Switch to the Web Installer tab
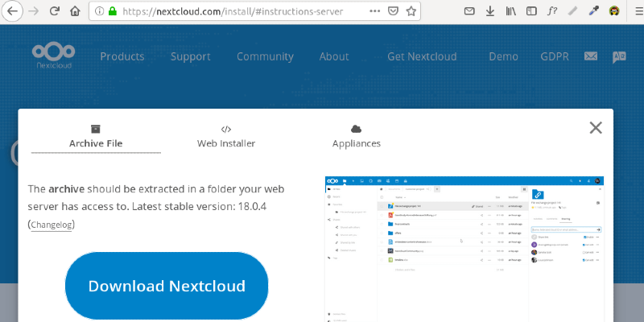This screenshot has height=322, width=644. tap(226, 138)
